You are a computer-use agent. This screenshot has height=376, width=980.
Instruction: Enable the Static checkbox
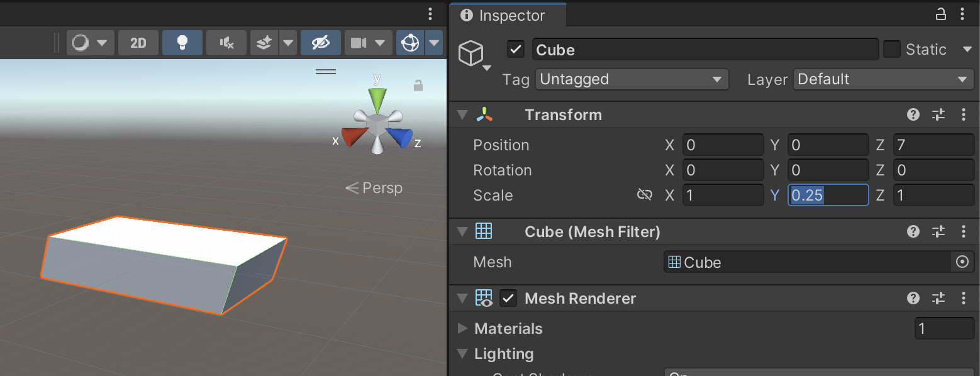(x=892, y=50)
